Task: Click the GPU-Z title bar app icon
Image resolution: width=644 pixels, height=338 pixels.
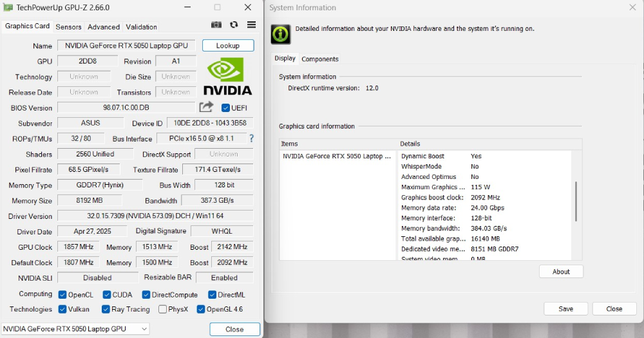Action: click(8, 8)
